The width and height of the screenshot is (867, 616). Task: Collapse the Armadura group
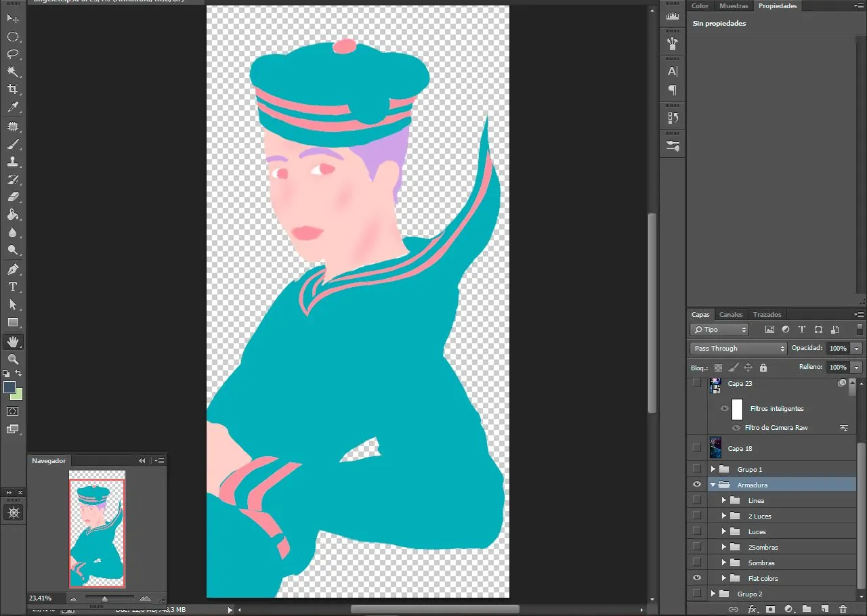(713, 485)
